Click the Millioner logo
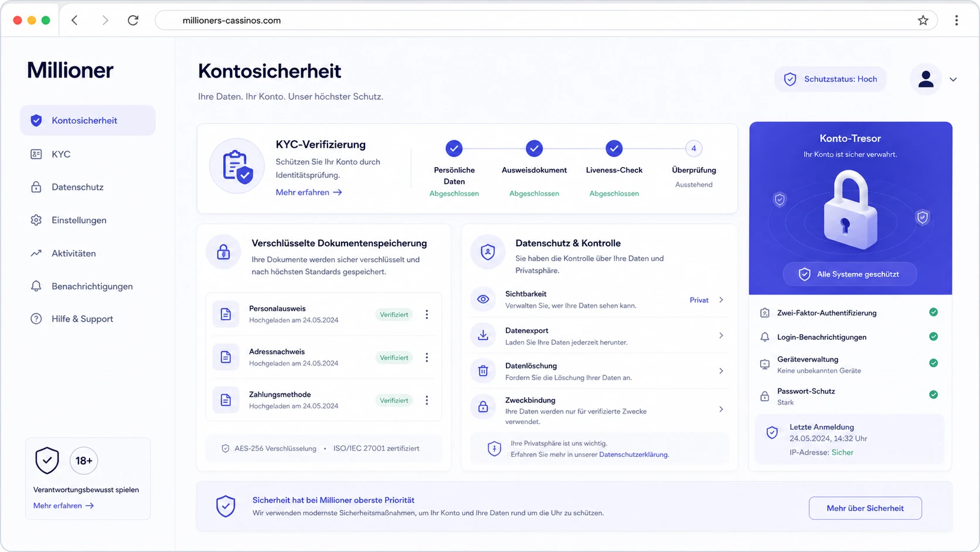This screenshot has height=552, width=980. (x=70, y=70)
